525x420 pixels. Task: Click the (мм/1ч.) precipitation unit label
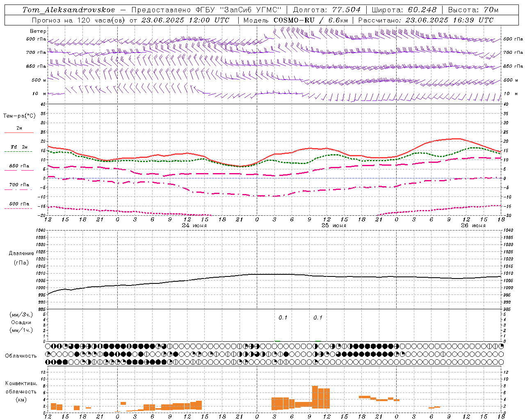[21, 330]
